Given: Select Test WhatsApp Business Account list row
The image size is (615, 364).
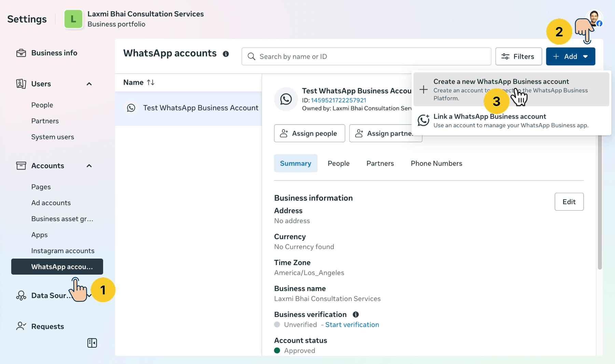Looking at the screenshot, I should (x=188, y=108).
